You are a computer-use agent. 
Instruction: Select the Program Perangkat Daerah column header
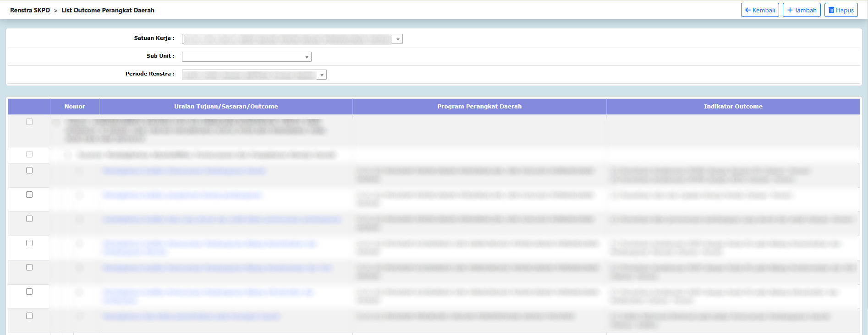pos(479,106)
